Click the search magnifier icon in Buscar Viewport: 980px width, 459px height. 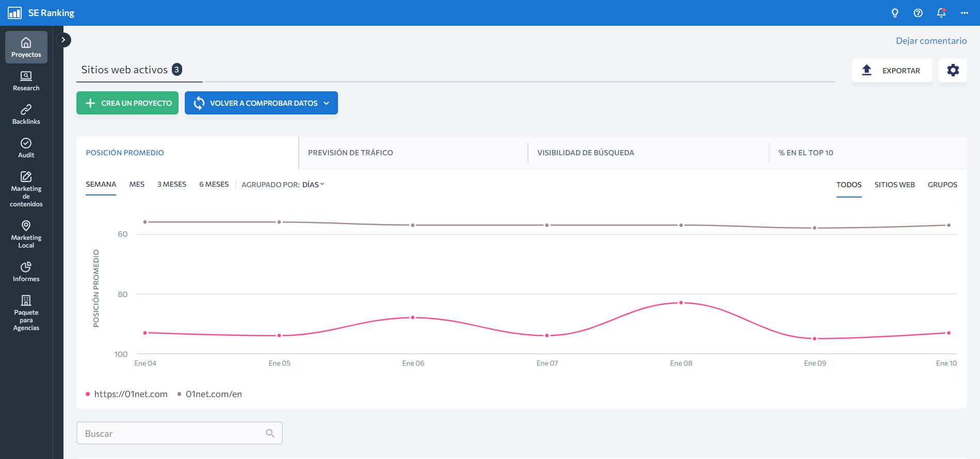tap(270, 433)
